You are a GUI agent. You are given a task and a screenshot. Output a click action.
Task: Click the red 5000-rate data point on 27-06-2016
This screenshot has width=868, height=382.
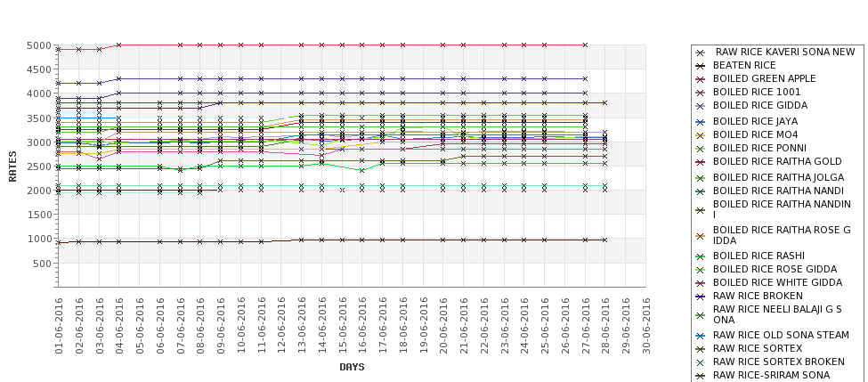click(585, 45)
